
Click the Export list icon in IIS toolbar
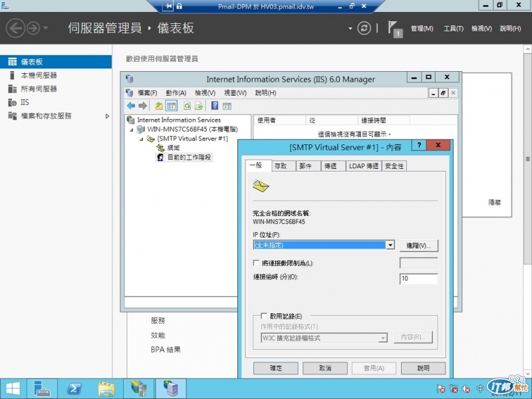pos(199,106)
